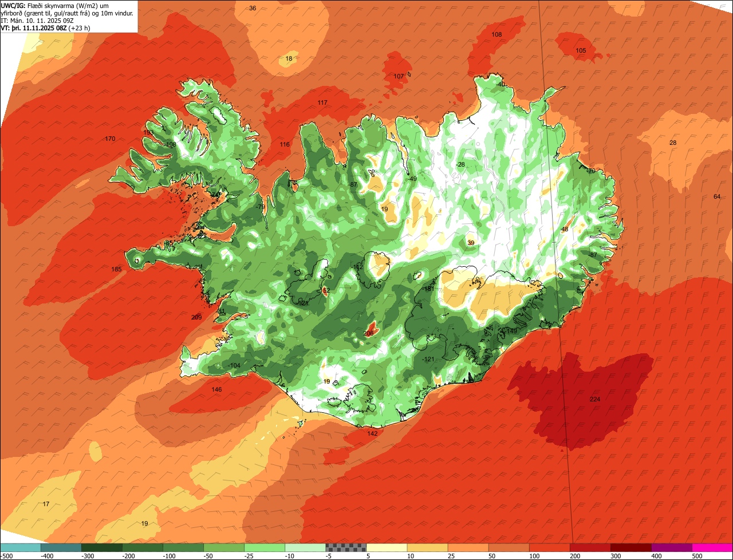Click the red-orange swatch between 100 and 200
Viewport: 733px width, 560px height.
(549, 547)
